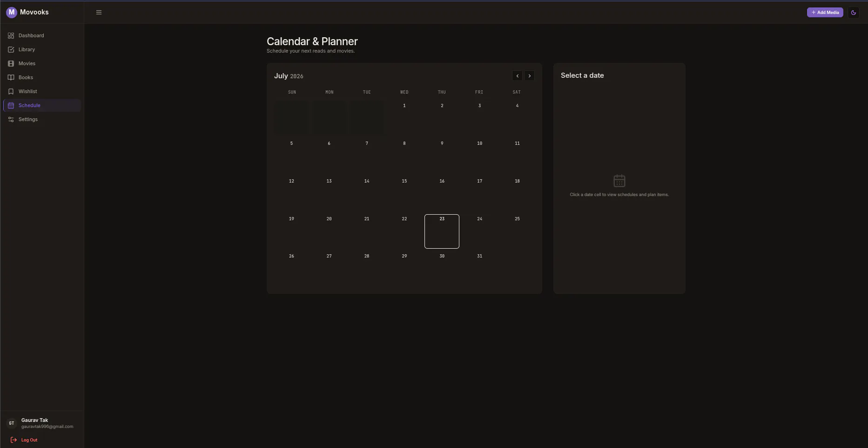Select July 6 date cell
Screen dimensions: 868x448
point(329,156)
